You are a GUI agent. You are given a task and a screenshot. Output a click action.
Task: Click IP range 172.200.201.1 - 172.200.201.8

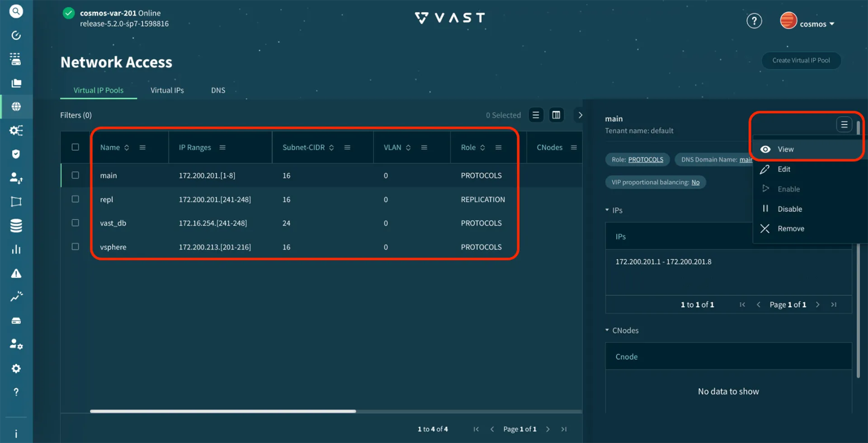pyautogui.click(x=663, y=262)
